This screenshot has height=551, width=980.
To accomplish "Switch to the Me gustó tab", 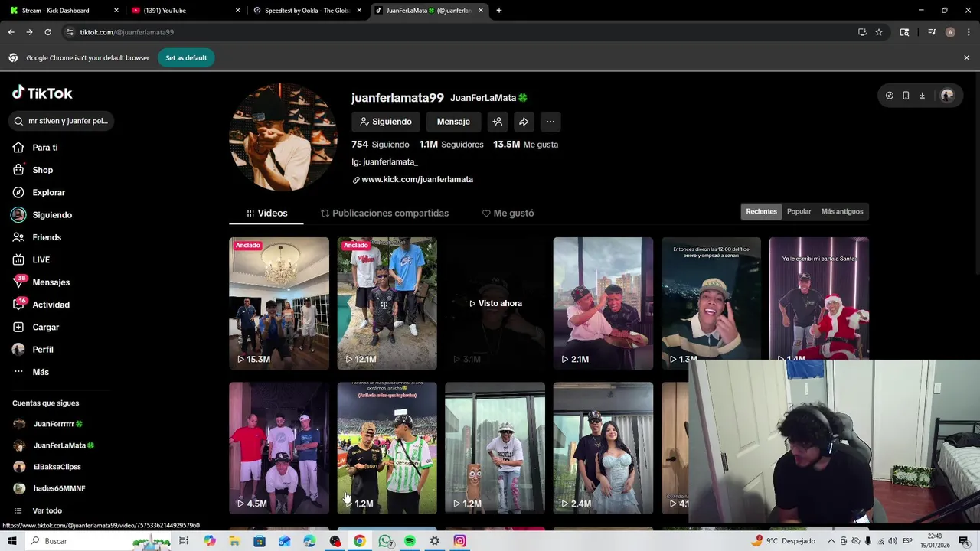I will pos(508,214).
